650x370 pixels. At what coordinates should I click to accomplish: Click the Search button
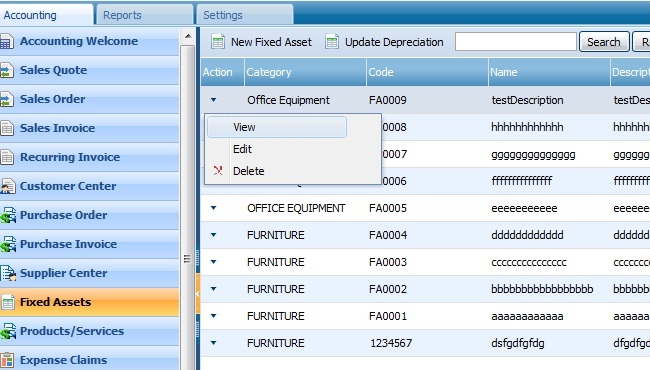point(604,42)
